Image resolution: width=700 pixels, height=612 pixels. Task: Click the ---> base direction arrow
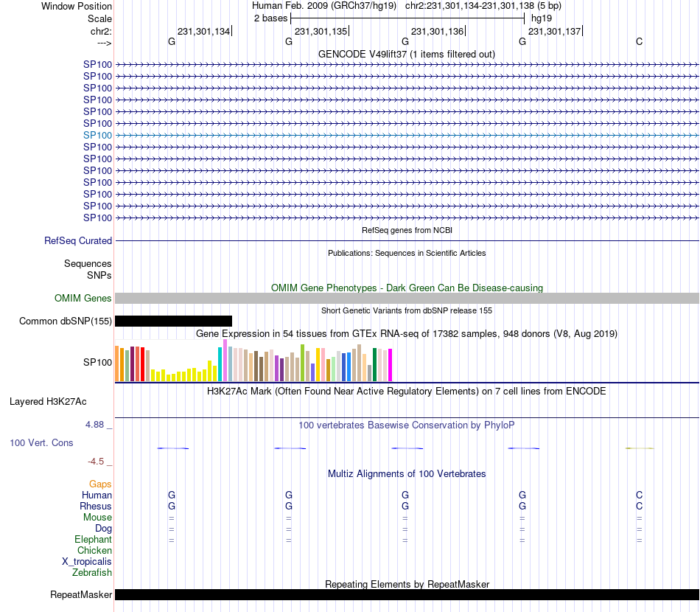105,44
